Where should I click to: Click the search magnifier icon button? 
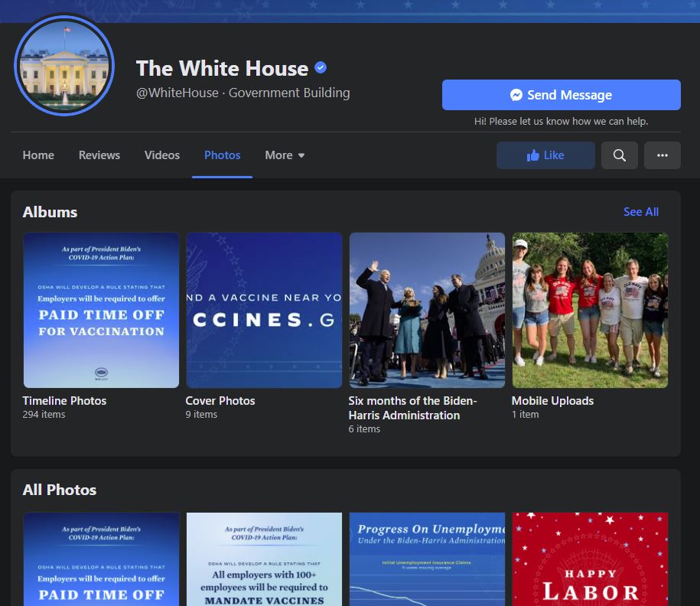pyautogui.click(x=619, y=155)
